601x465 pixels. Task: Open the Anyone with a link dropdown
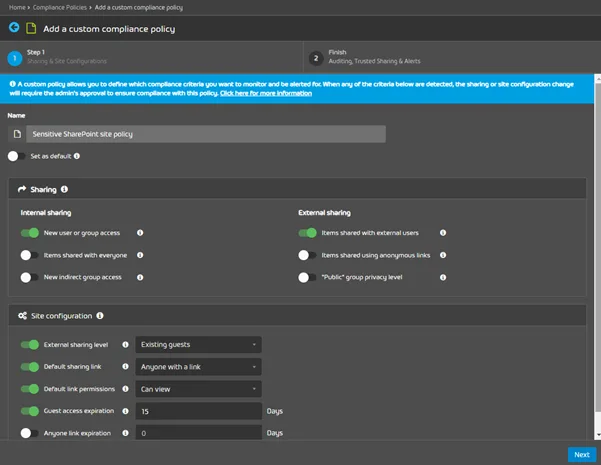click(199, 366)
